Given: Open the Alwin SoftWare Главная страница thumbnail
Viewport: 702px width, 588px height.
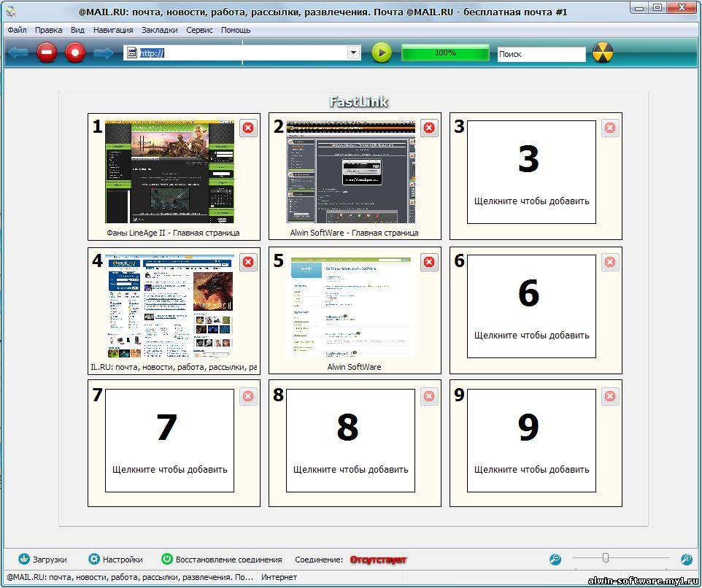Looking at the screenshot, I should pyautogui.click(x=350, y=172).
